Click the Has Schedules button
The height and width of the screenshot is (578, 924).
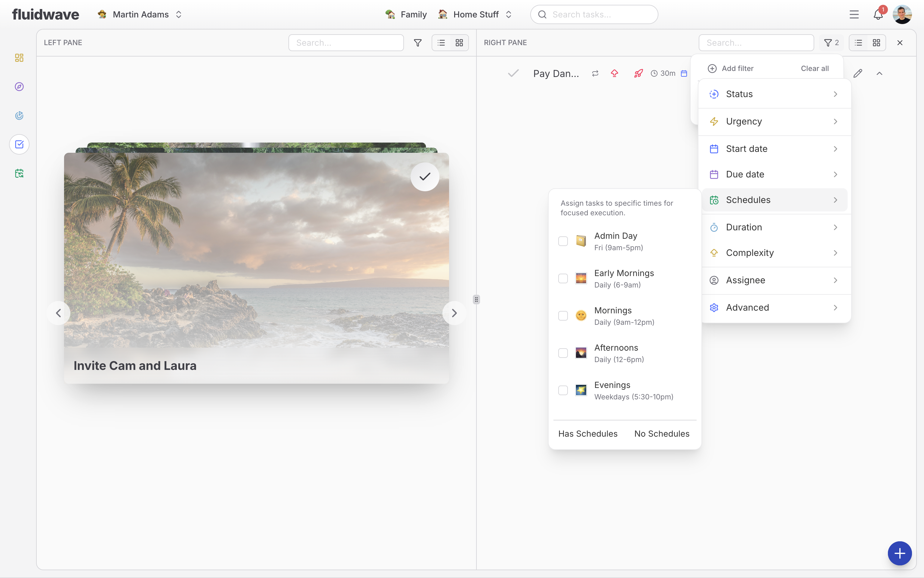pyautogui.click(x=588, y=434)
